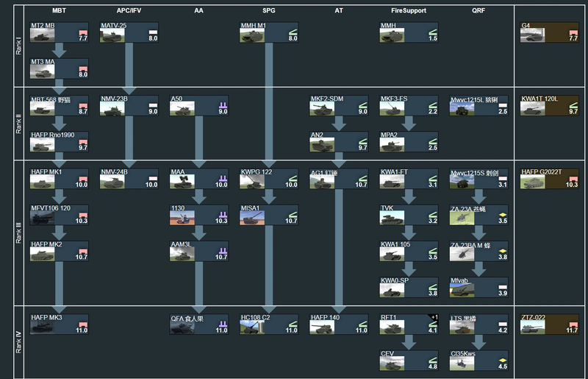This screenshot has height=379, width=588.
Task: Click the QRF column header
Action: [478, 10]
